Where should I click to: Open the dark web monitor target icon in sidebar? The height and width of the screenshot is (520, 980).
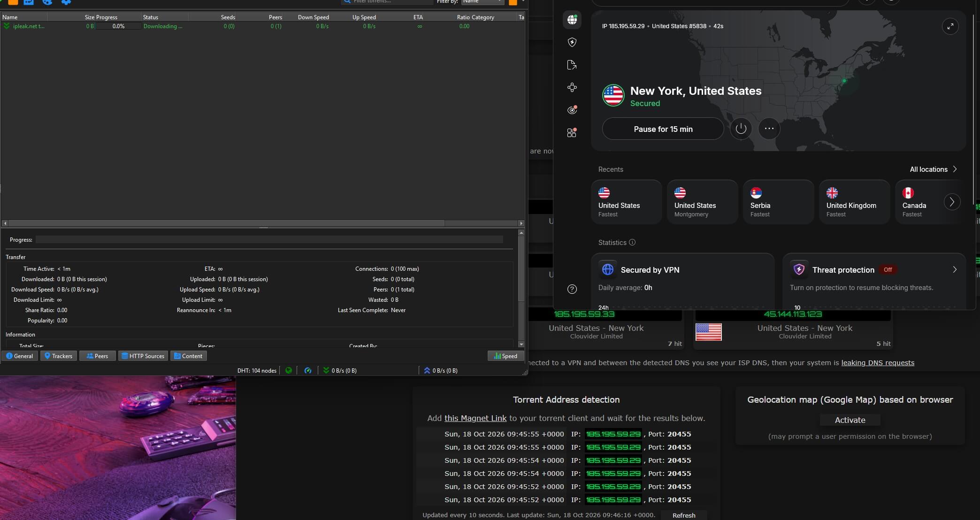pyautogui.click(x=572, y=110)
